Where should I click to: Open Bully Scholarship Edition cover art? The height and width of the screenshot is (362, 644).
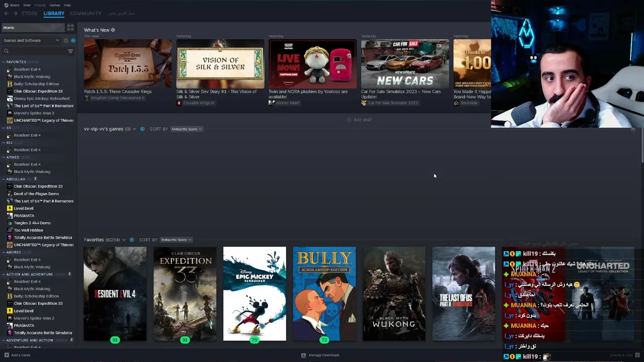coord(324,294)
